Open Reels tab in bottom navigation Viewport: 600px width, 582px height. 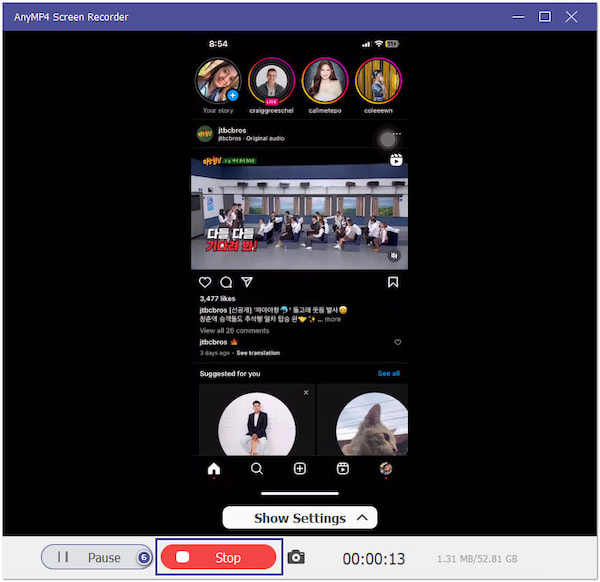click(342, 469)
